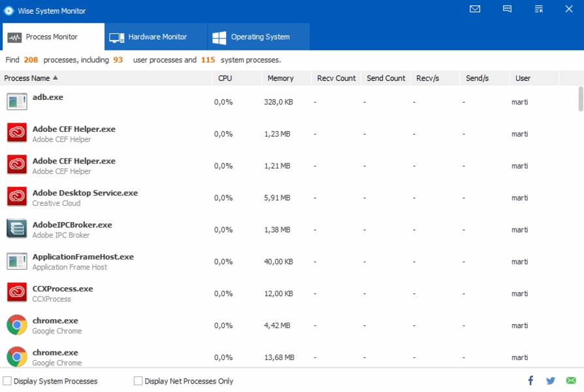Click the Twitter bird icon
The height and width of the screenshot is (392, 584).
tap(549, 381)
